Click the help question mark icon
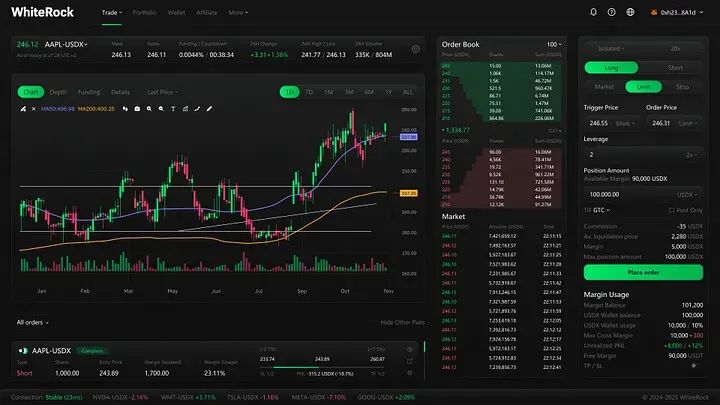 (x=611, y=13)
